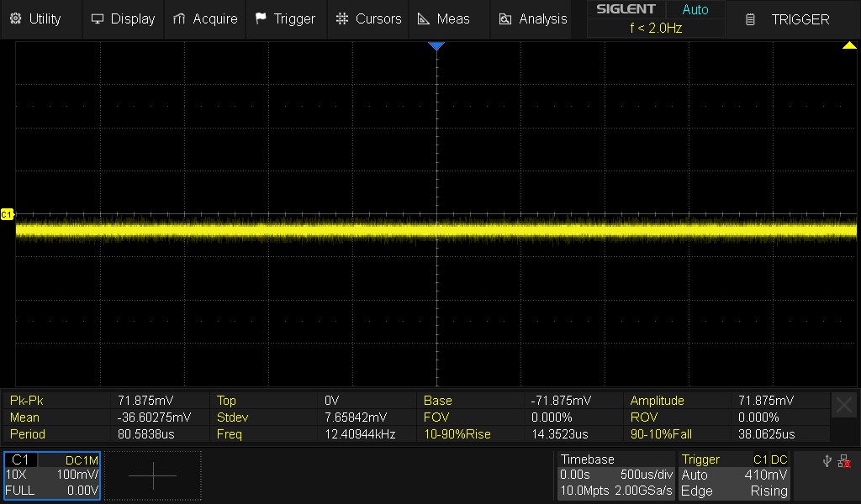Viewport: 861px width, 504px height.
Task: Select the Mean measurement label
Action: 24,417
